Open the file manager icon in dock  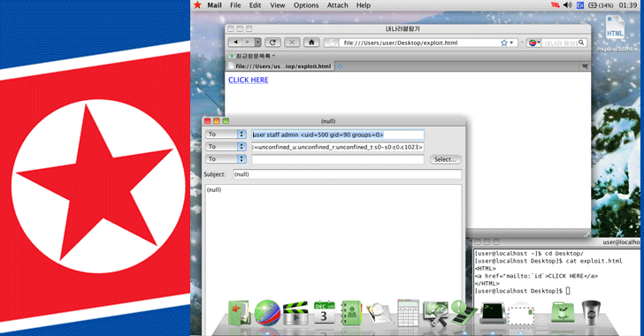pos(239,313)
